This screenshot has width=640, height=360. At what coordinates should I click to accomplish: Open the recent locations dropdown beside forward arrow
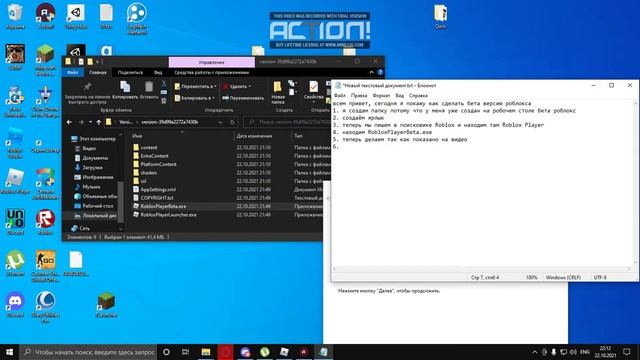point(90,122)
